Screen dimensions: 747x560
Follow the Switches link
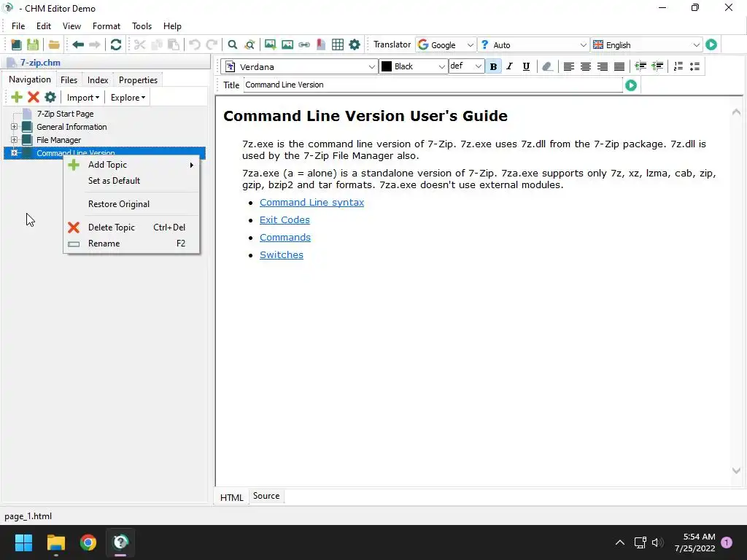[x=281, y=255]
